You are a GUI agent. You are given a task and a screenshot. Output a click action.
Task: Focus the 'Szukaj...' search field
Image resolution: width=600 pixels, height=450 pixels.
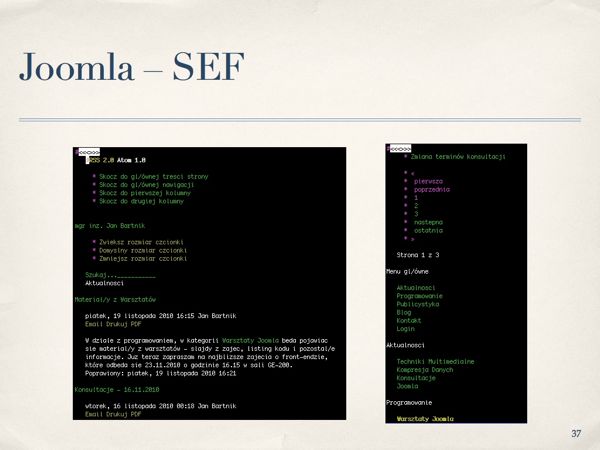121,274
